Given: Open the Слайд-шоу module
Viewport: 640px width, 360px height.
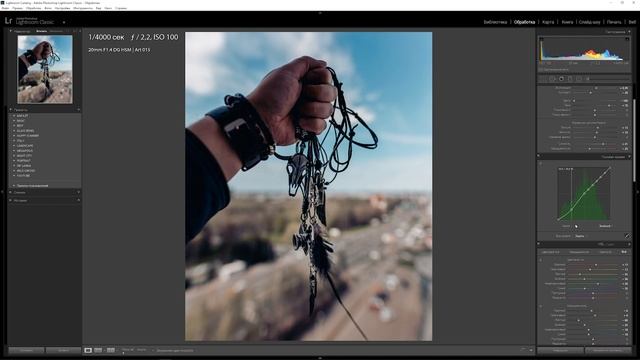Looking at the screenshot, I should [590, 22].
